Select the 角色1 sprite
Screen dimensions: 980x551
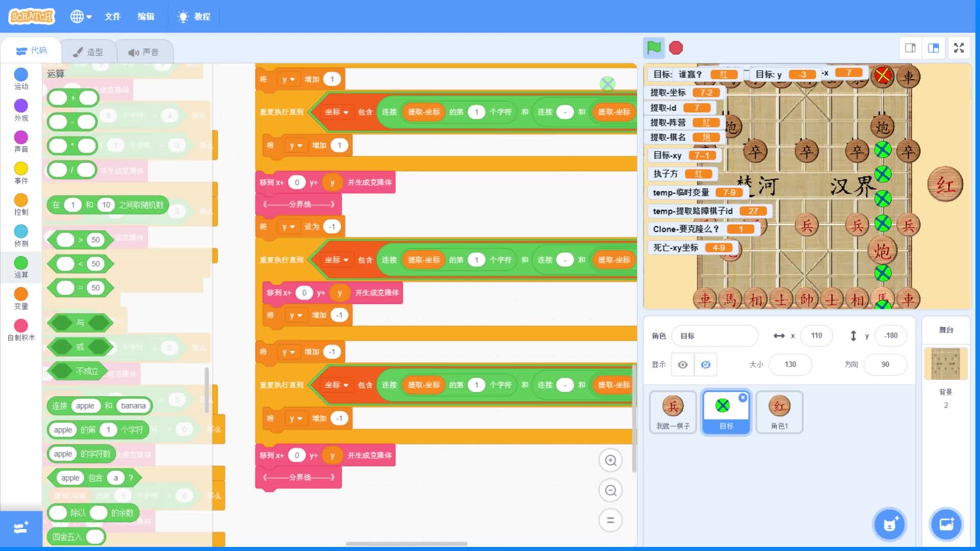pyautogui.click(x=779, y=412)
